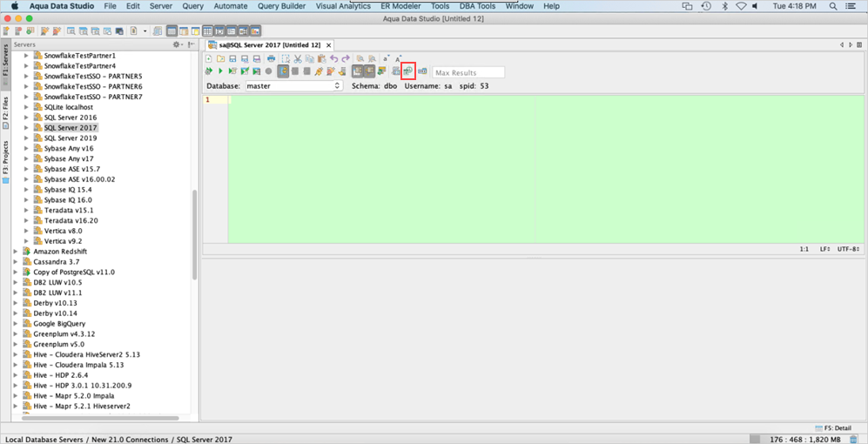Click the Max Results input field
Screen dimensions: 868x444
(468, 72)
